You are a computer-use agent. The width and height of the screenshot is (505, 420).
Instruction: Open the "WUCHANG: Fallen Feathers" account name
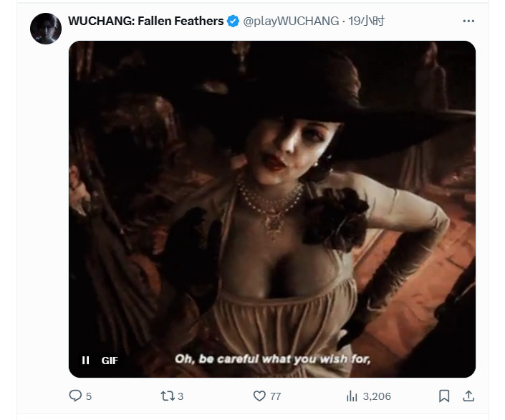pos(145,22)
